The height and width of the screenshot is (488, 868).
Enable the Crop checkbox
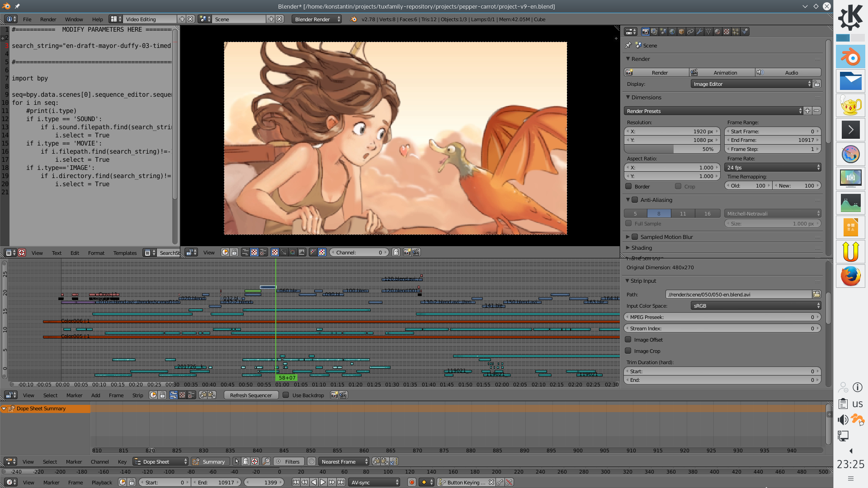coord(678,186)
